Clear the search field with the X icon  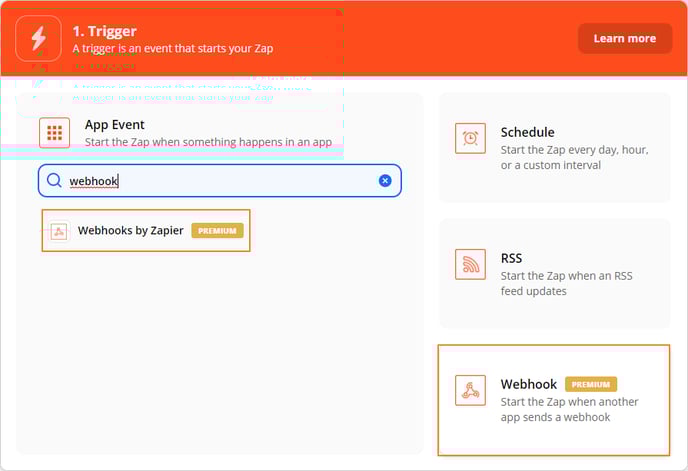pyautogui.click(x=385, y=180)
